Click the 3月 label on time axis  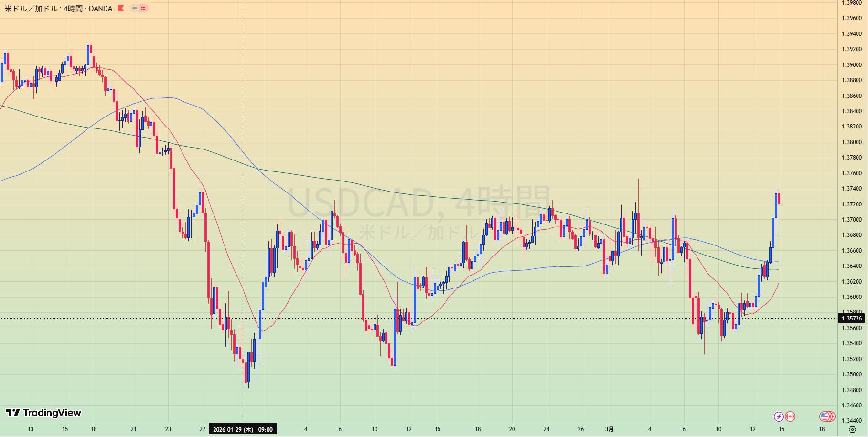coord(610,429)
